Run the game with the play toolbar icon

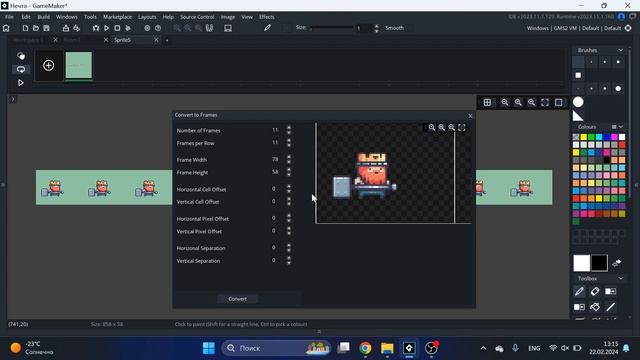[x=107, y=28]
